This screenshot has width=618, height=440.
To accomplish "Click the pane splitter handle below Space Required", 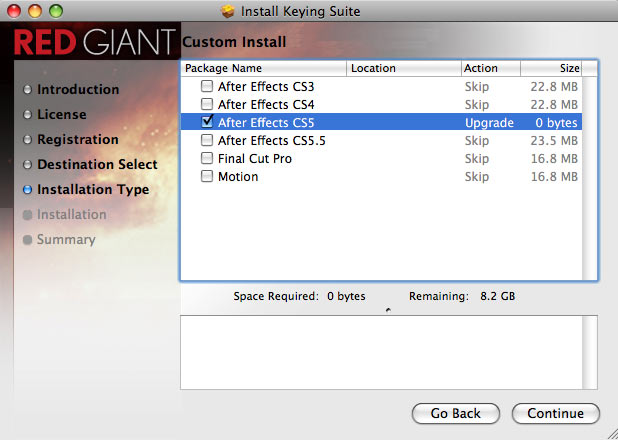I will point(388,310).
